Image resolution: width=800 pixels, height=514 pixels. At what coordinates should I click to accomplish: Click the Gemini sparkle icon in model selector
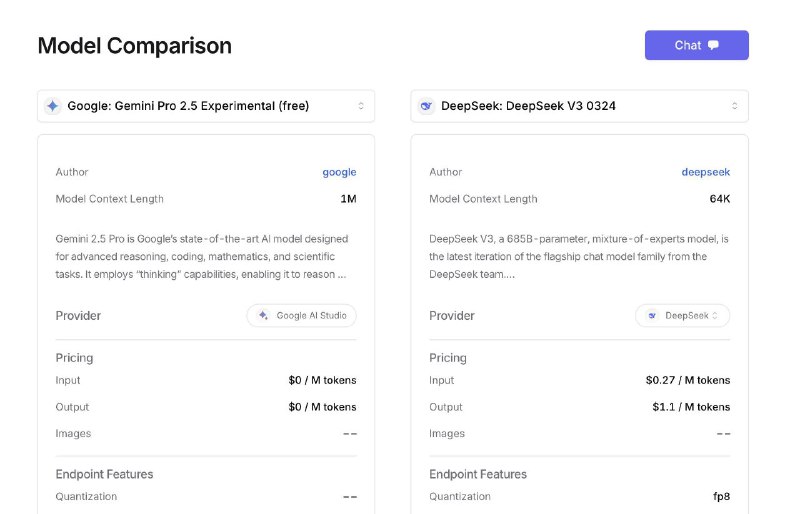click(x=53, y=106)
